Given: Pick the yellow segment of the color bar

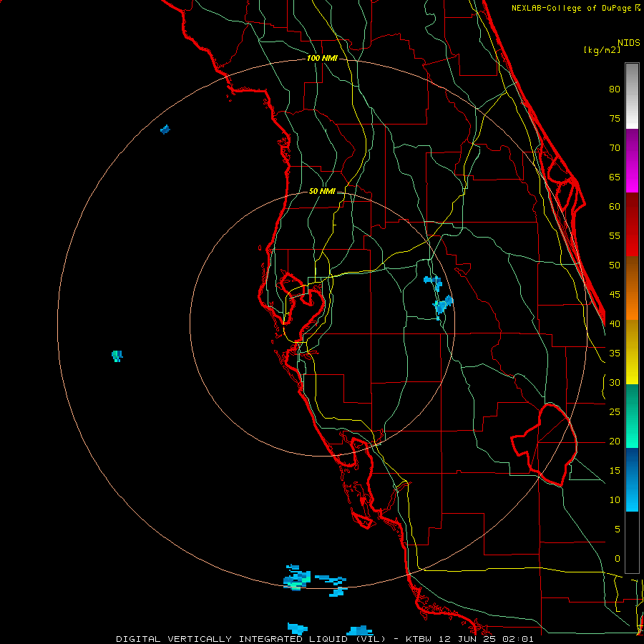Looking at the screenshot, I should click(x=632, y=352).
